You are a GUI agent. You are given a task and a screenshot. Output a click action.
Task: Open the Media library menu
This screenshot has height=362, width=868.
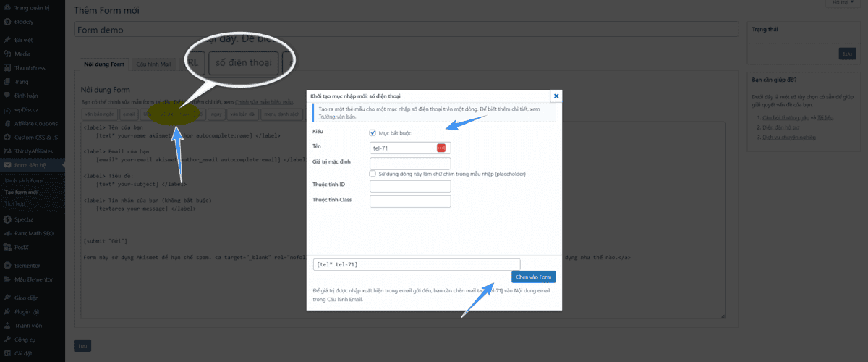tap(22, 54)
